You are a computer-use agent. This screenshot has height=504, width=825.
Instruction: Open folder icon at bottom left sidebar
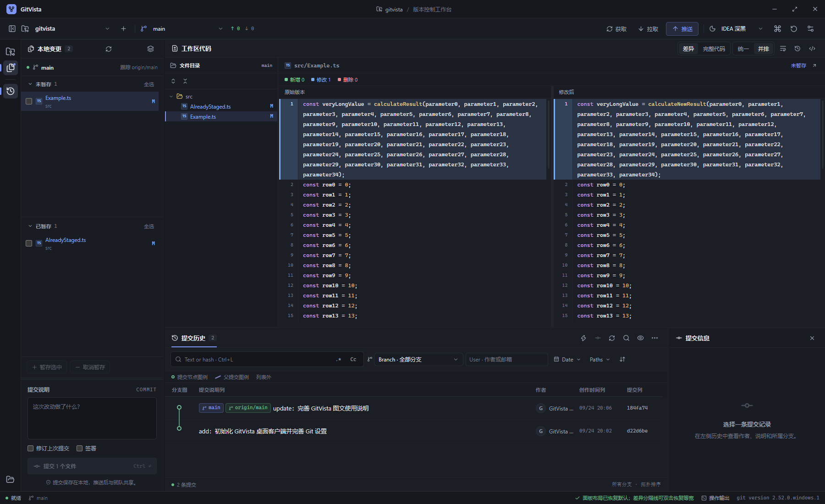(10, 479)
